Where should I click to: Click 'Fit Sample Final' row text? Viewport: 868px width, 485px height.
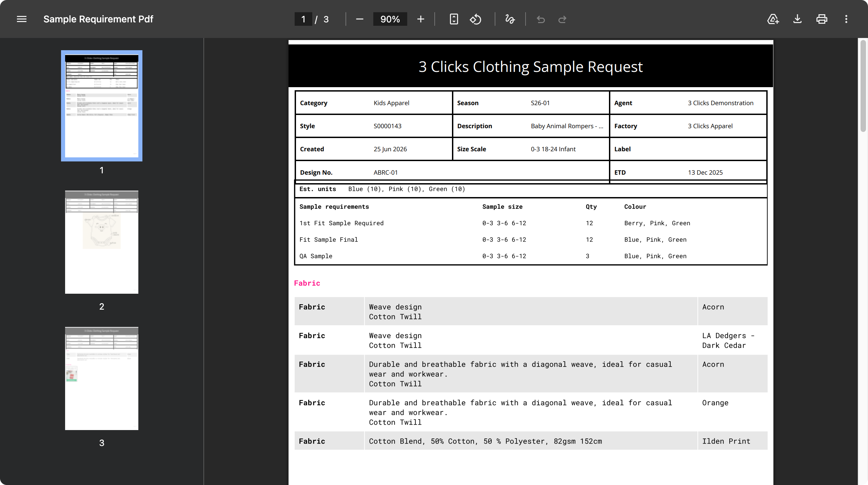click(x=329, y=240)
